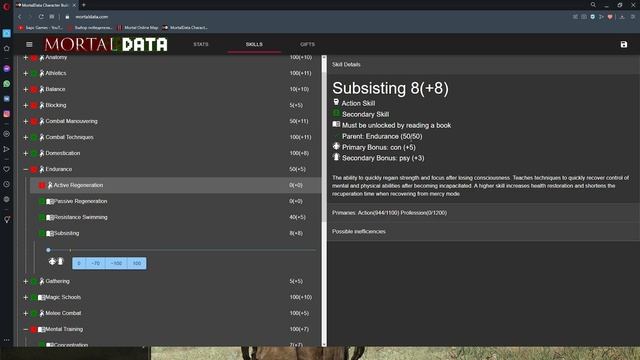Screen dimensions: 640x360
Task: Open VK in the Opera sidebar
Action: pos(7,99)
